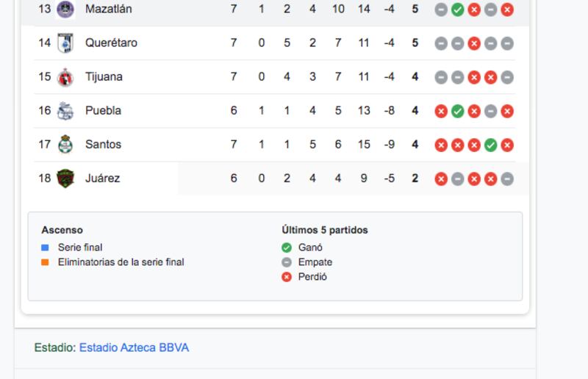Click the Juárez team crest icon
Image resolution: width=588 pixels, height=379 pixels.
pos(65,178)
